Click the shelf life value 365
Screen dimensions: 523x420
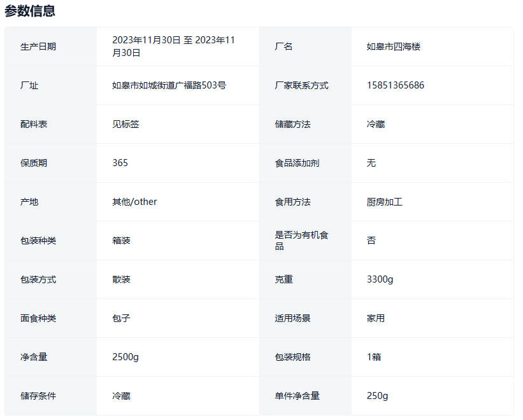pos(120,163)
